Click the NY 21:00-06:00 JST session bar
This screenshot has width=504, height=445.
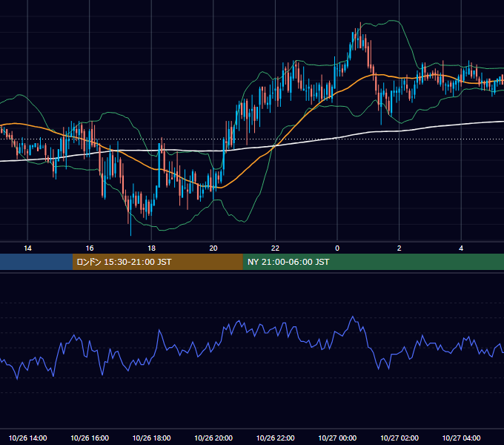point(373,262)
